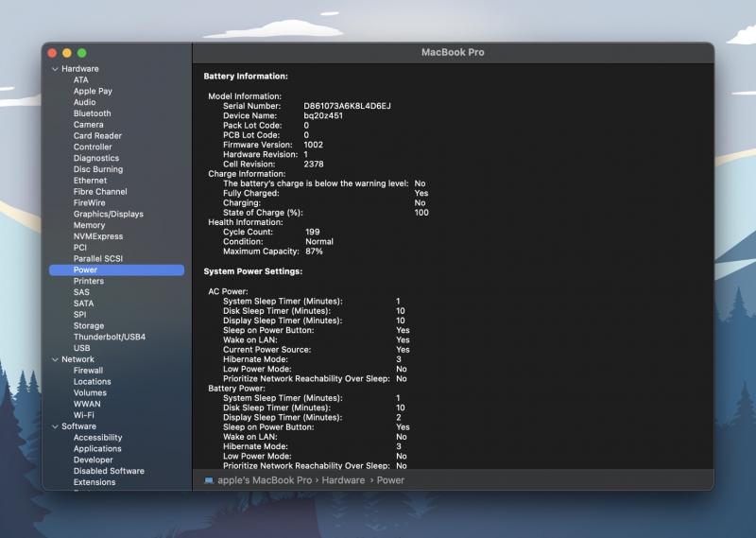Viewport: 756px width, 538px height.
Task: Click the Network category label
Action: pos(78,359)
